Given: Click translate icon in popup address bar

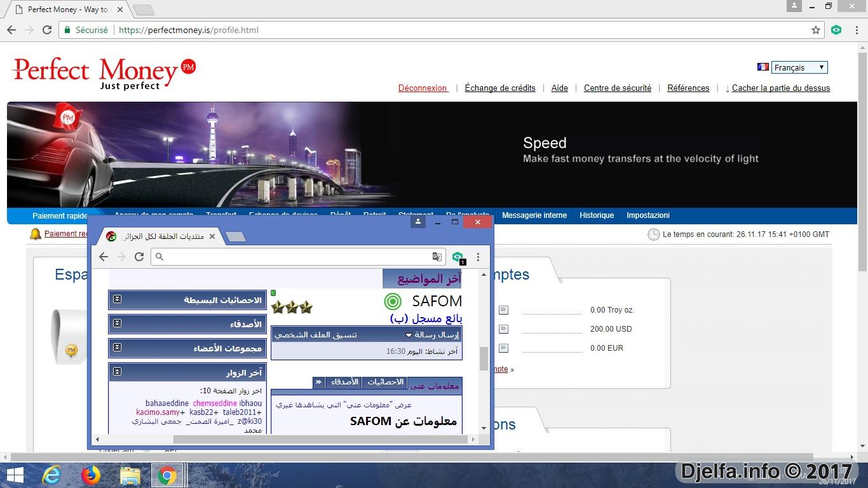Looking at the screenshot, I should [437, 257].
